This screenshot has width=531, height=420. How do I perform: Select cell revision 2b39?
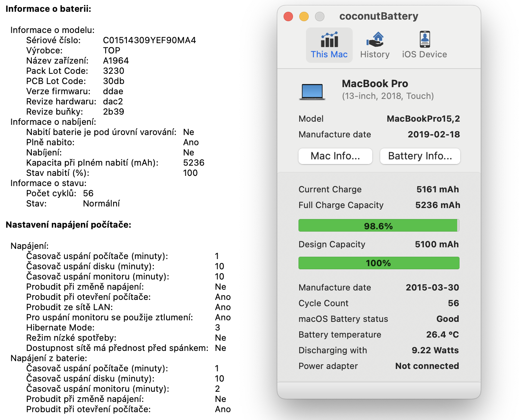[x=114, y=112]
